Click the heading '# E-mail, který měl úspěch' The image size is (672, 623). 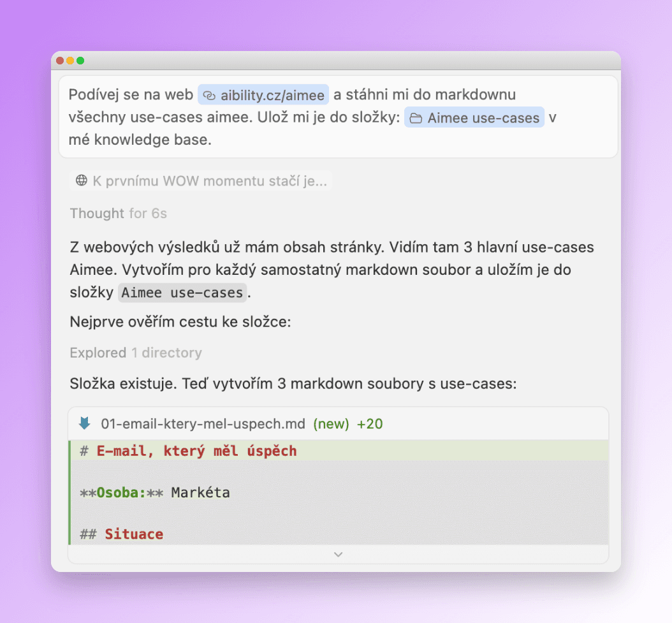(189, 451)
